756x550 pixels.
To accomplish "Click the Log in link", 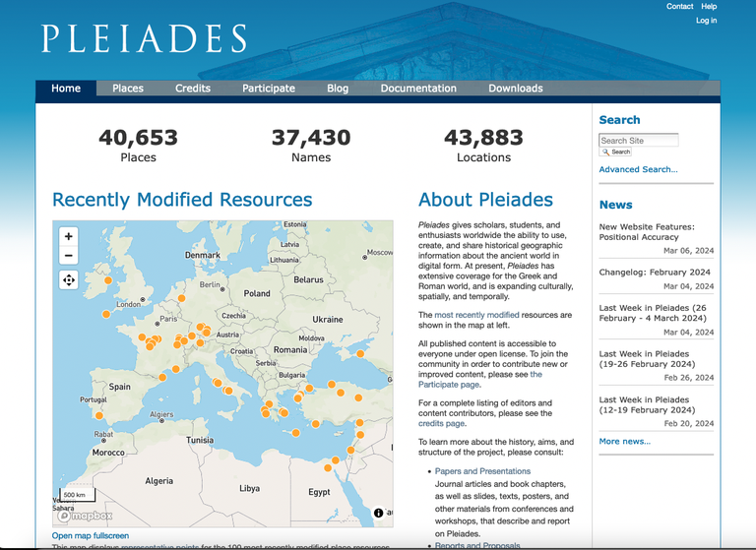I will [x=706, y=21].
